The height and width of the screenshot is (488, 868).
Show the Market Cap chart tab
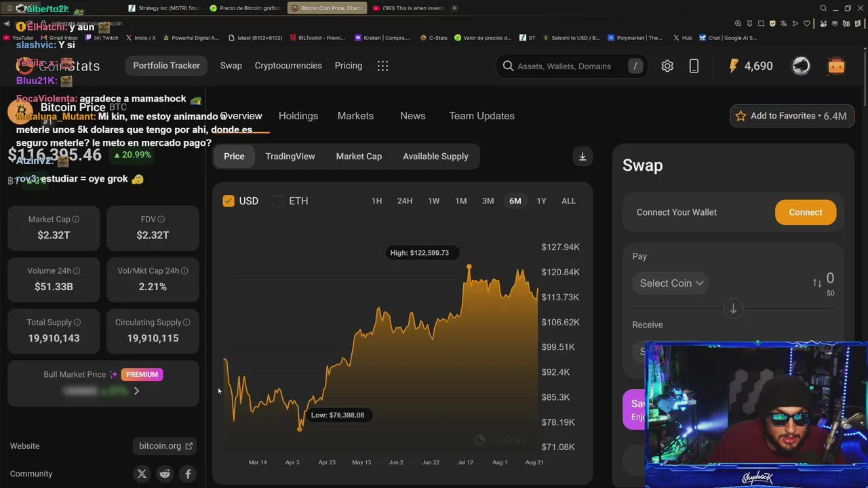359,156
